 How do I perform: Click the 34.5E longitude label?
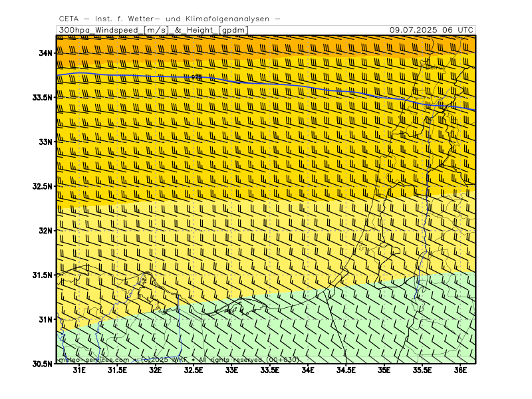[x=346, y=370]
